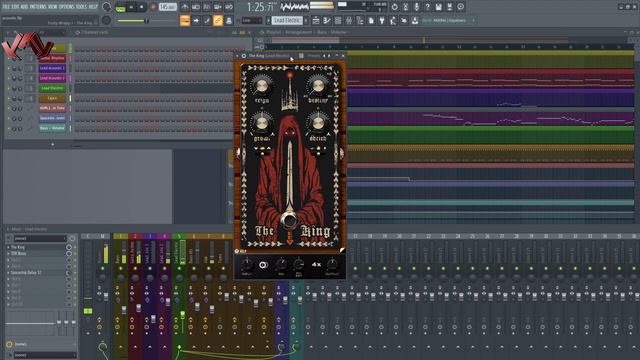The height and width of the screenshot is (360, 640).
Task: Select The King slot in mixer effects list
Action: [36, 247]
